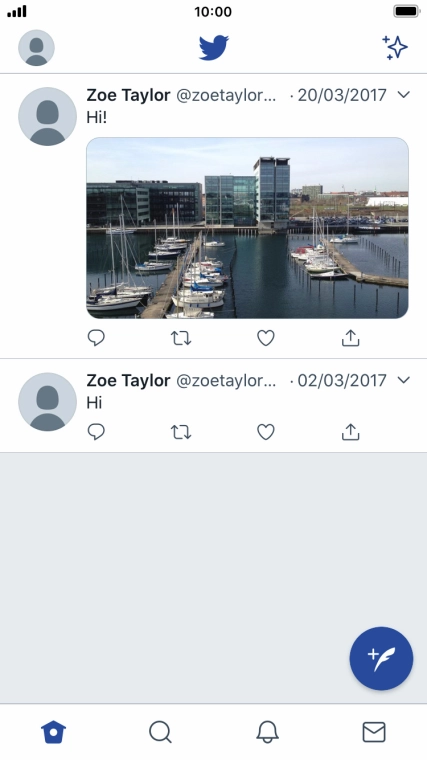427x760 pixels.
Task: Tap the compose tweet floating button
Action: click(x=381, y=658)
